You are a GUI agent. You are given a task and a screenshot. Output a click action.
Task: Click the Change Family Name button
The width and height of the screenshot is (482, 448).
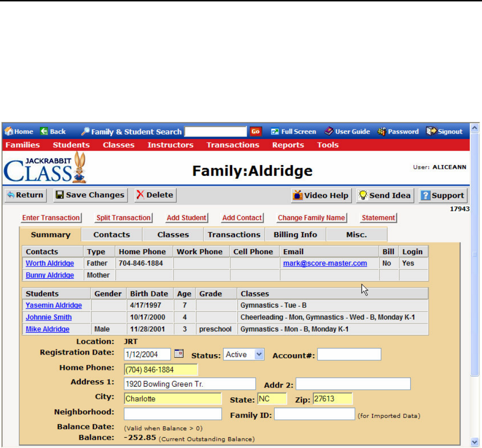pyautogui.click(x=311, y=218)
